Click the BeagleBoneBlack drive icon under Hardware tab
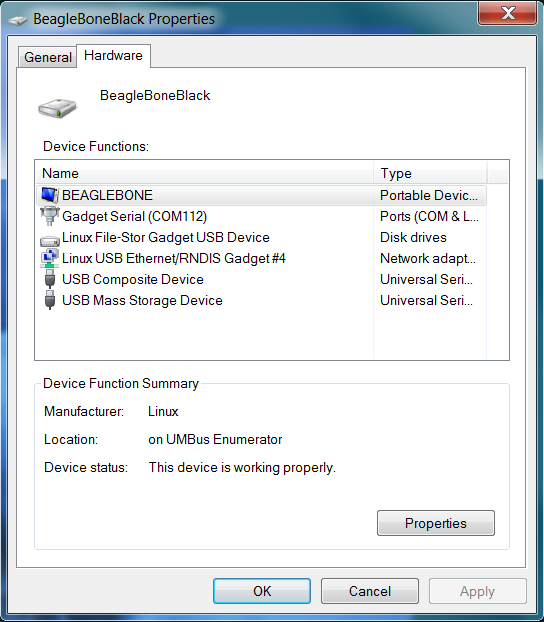Image resolution: width=544 pixels, height=622 pixels. click(x=58, y=108)
